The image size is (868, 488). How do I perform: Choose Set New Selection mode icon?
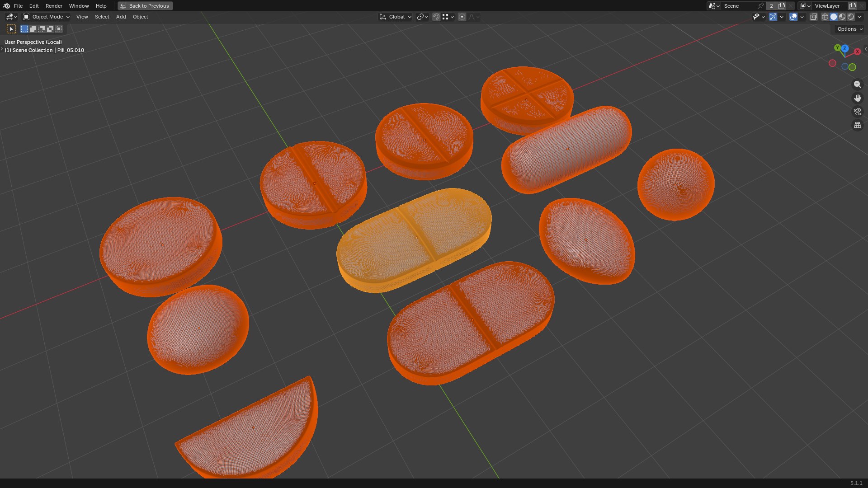point(24,29)
